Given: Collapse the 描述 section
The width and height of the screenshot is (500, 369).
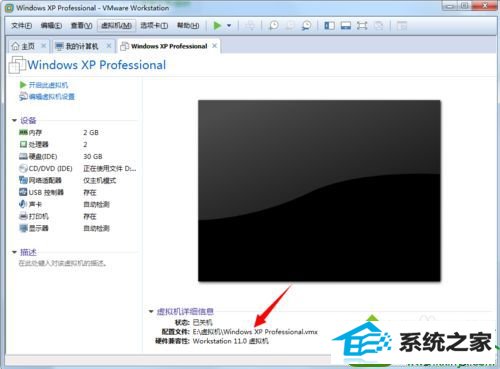Looking at the screenshot, I should pos(14,252).
